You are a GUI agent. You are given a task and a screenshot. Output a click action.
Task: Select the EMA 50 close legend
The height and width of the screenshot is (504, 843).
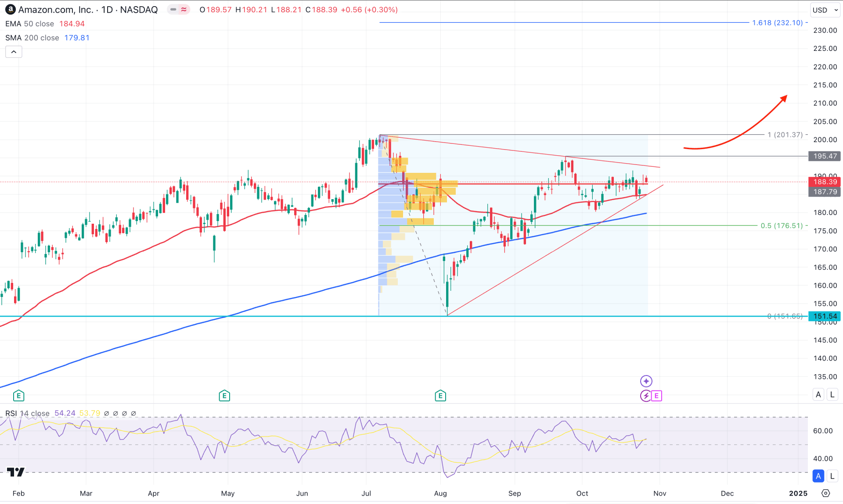click(29, 24)
